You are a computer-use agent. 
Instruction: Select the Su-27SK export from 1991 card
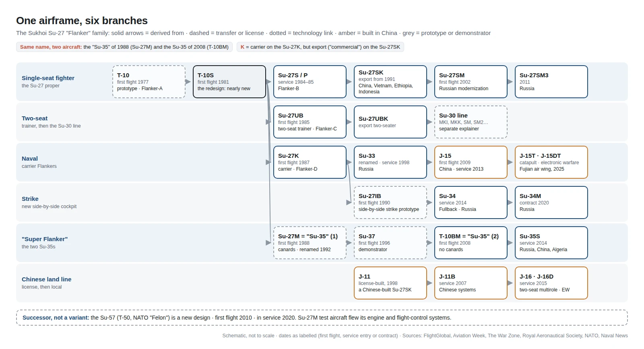click(390, 82)
